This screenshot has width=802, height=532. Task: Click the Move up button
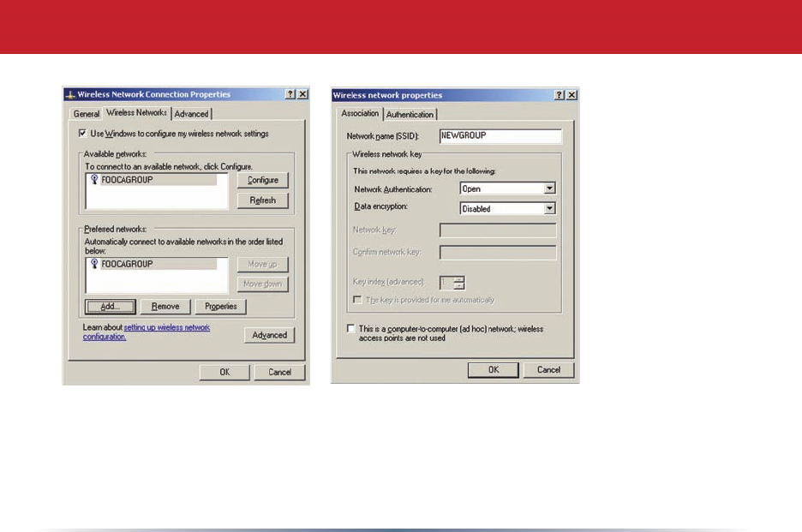[x=263, y=265]
